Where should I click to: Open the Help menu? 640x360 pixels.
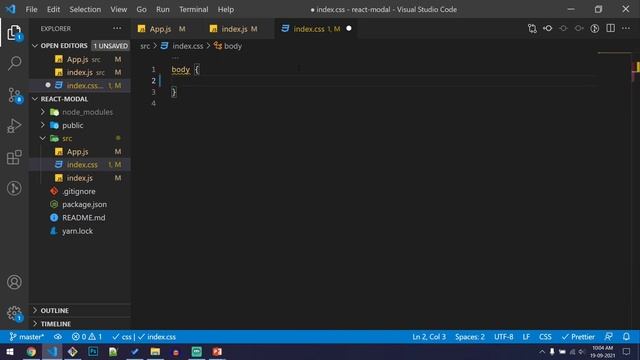226,9
